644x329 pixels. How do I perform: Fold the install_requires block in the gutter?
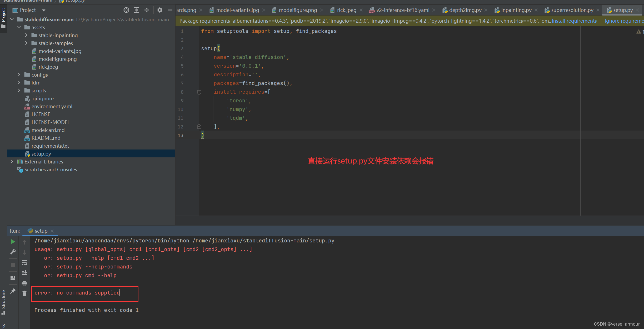pyautogui.click(x=199, y=92)
